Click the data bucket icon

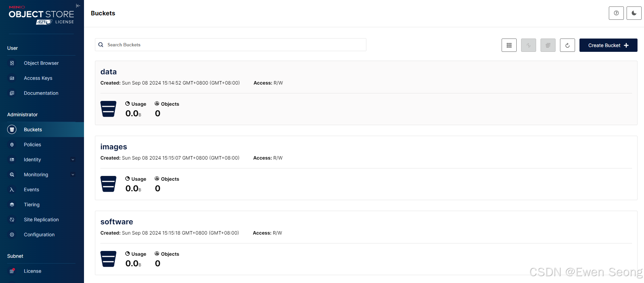108,109
